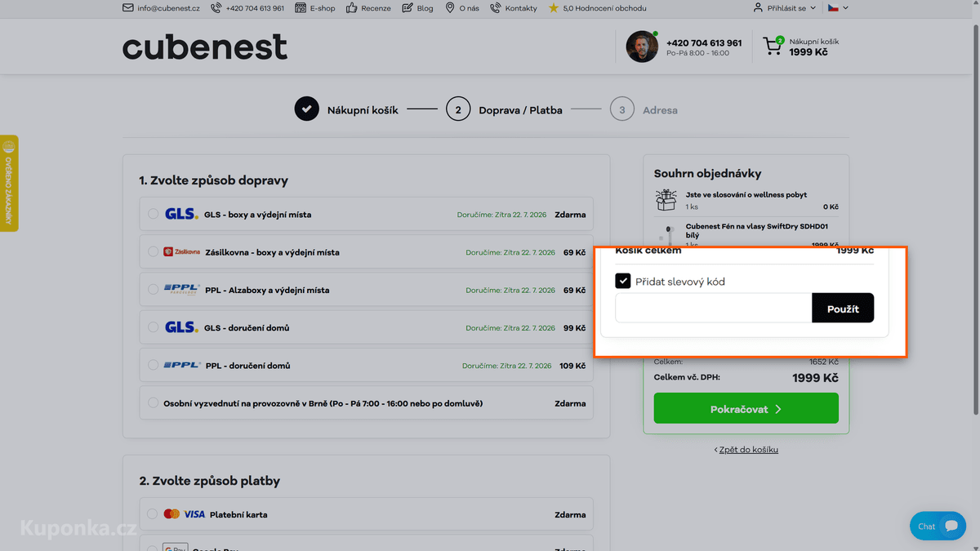Click the envelope email icon in top bar

pyautogui.click(x=128, y=8)
